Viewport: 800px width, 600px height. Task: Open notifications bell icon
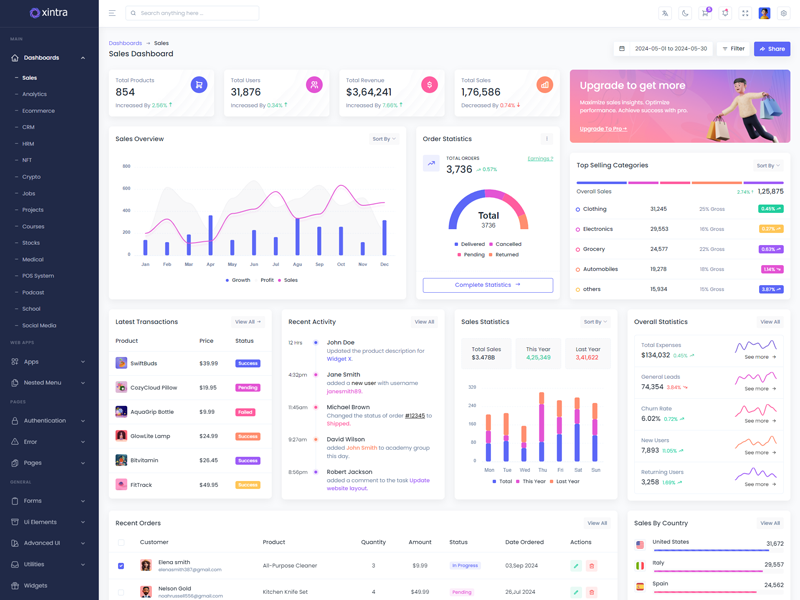pos(725,13)
